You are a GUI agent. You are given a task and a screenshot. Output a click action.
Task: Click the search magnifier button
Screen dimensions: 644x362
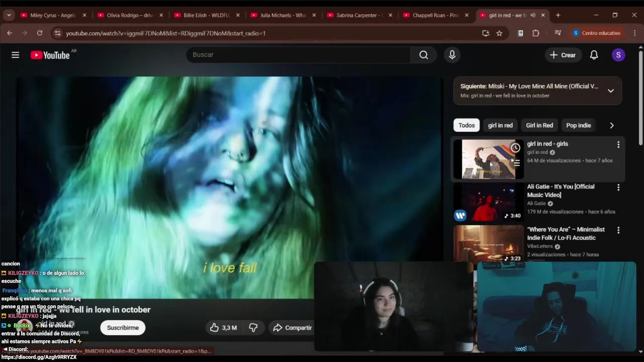pos(424,55)
